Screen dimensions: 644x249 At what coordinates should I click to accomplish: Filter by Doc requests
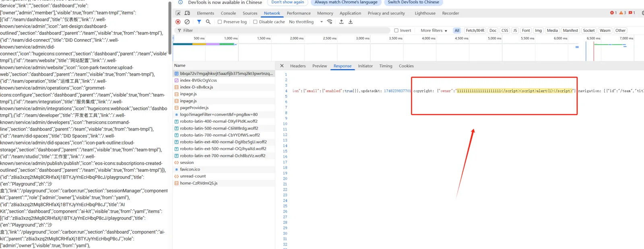(493, 31)
